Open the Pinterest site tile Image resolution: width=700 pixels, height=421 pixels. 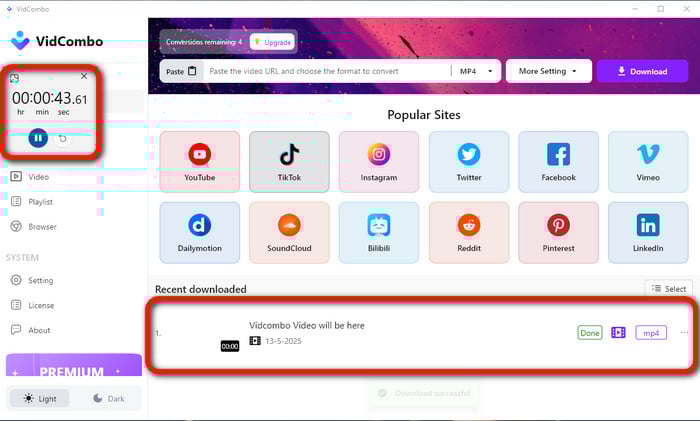(x=558, y=233)
